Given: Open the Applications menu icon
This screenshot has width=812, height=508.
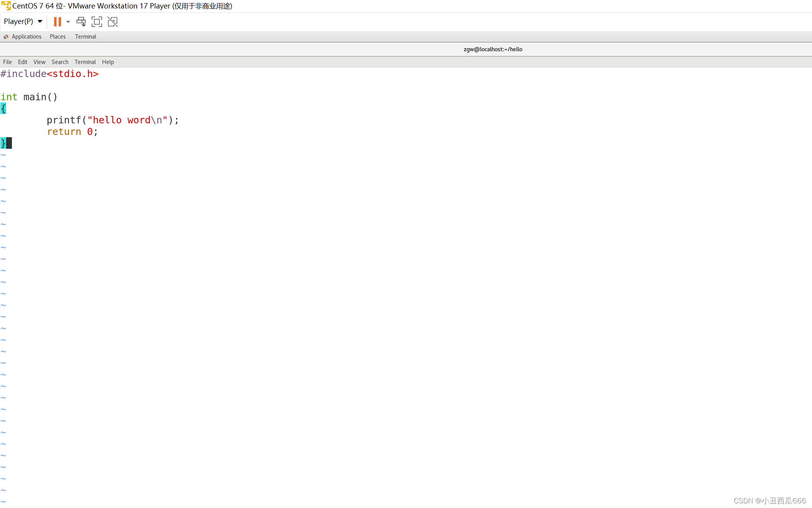Looking at the screenshot, I should point(6,37).
